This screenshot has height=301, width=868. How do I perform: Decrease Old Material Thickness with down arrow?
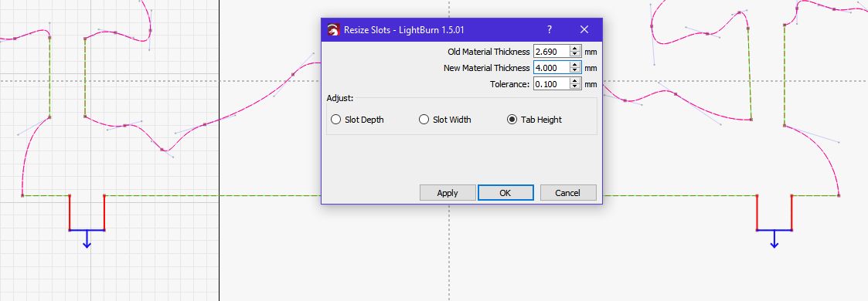coord(575,55)
